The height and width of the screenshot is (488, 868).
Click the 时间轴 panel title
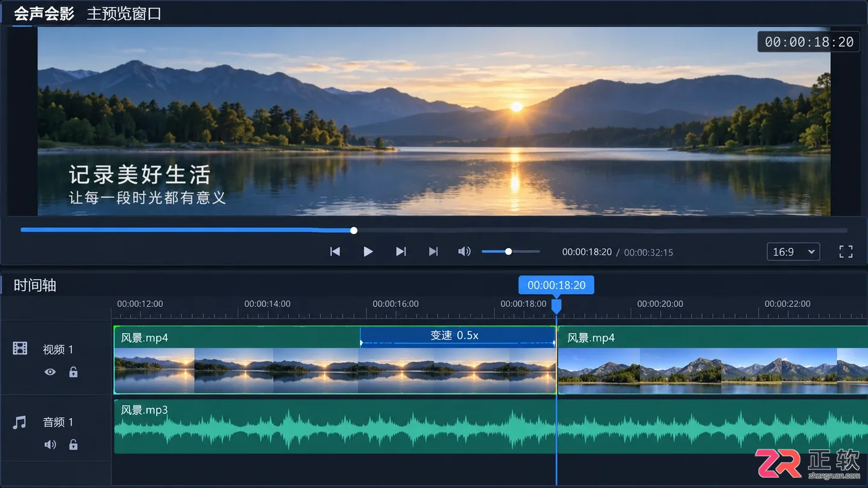click(35, 286)
